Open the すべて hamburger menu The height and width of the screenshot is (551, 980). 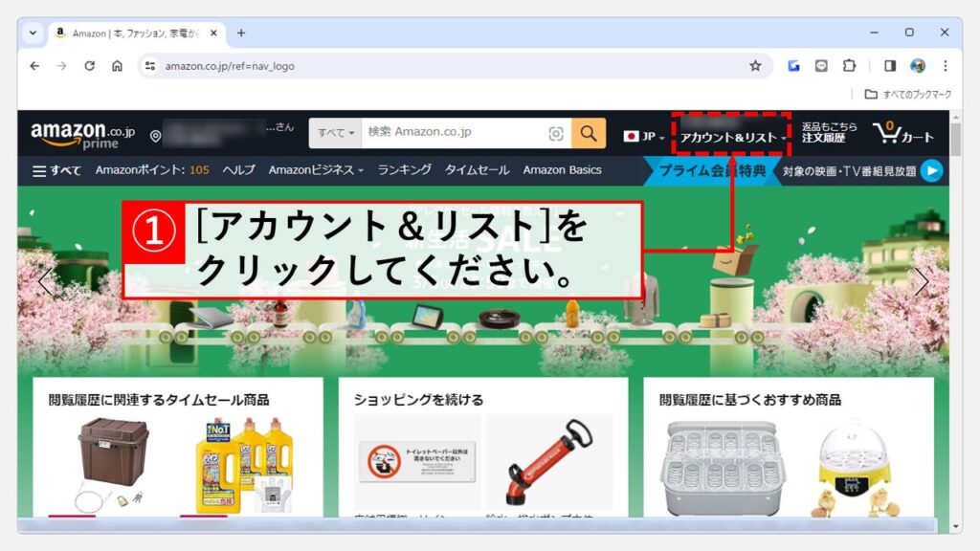click(x=56, y=170)
